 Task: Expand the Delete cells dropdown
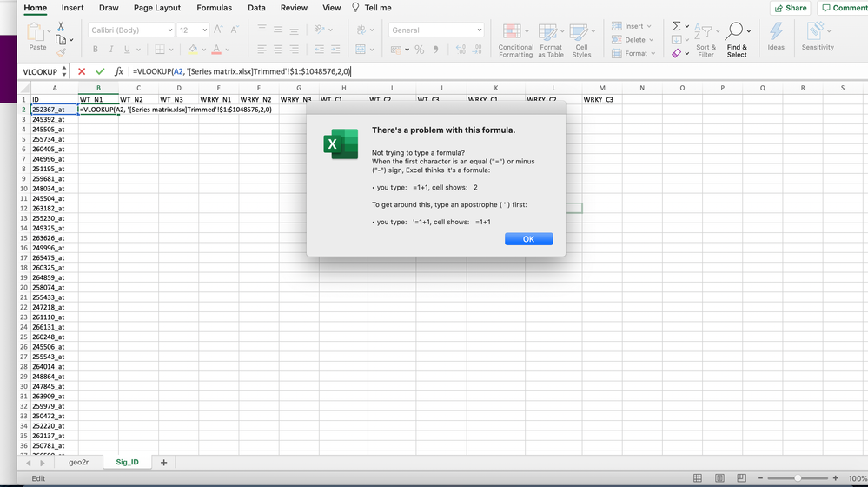click(651, 40)
